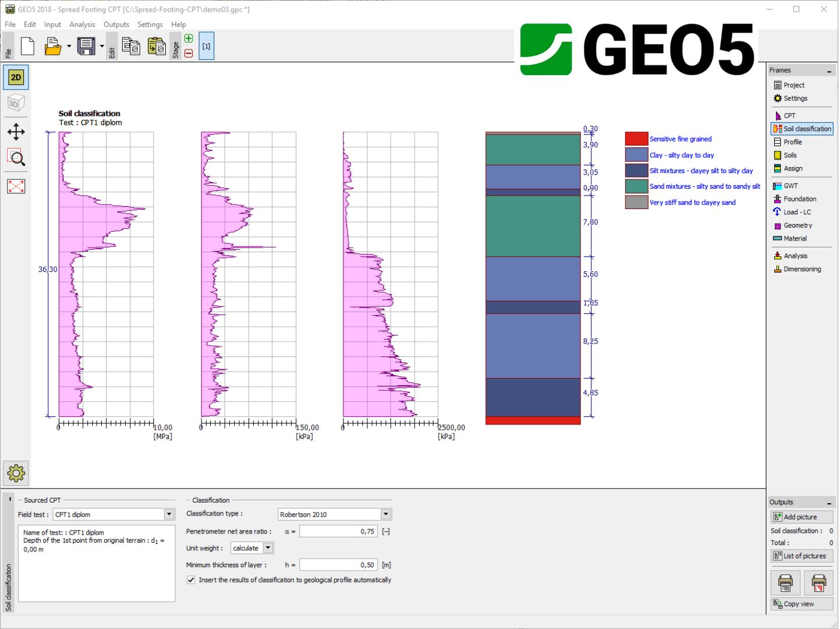The width and height of the screenshot is (840, 629).
Task: Select the zoom region tool
Action: click(16, 158)
